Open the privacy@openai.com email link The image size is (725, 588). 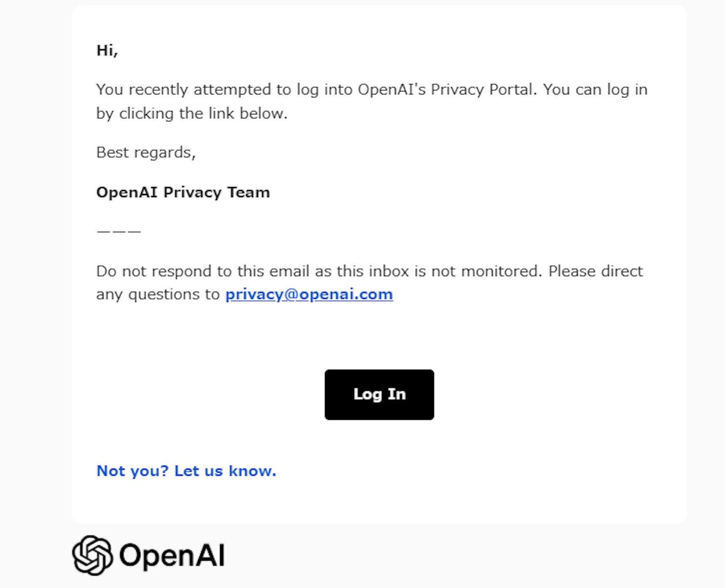tap(309, 294)
